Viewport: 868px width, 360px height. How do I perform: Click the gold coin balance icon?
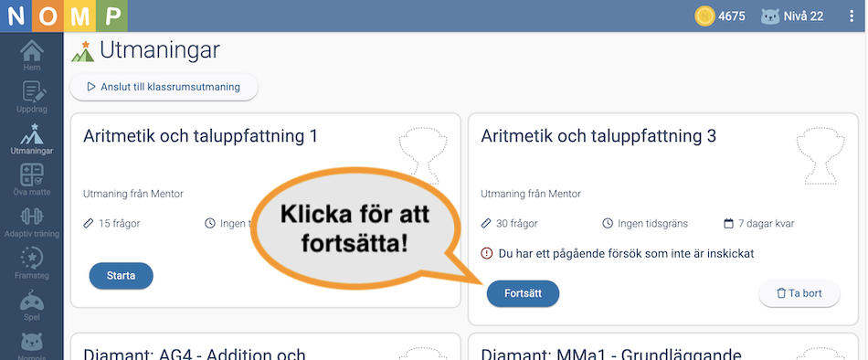pyautogui.click(x=704, y=16)
